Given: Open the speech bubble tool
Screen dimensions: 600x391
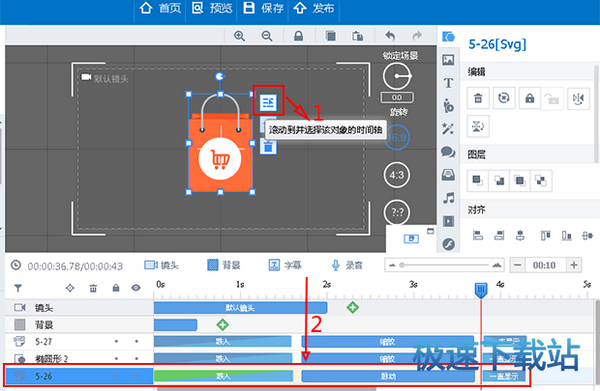Looking at the screenshot, I should click(448, 152).
